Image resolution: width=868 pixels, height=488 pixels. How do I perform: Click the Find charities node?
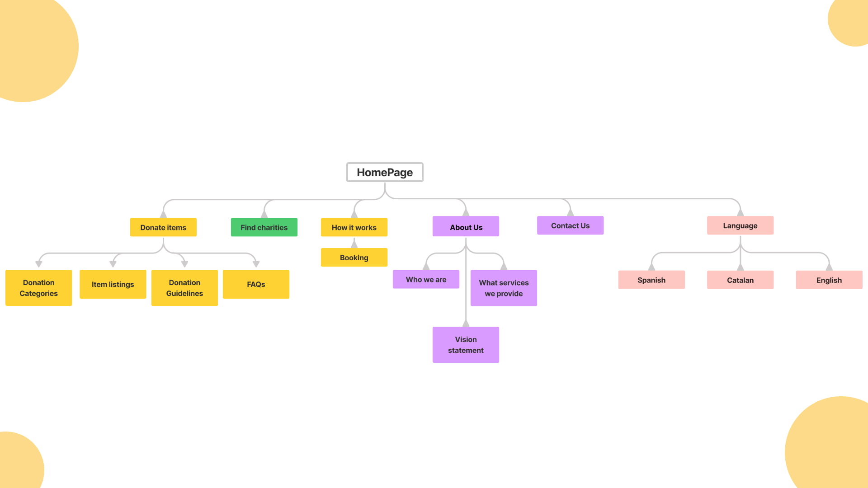264,226
